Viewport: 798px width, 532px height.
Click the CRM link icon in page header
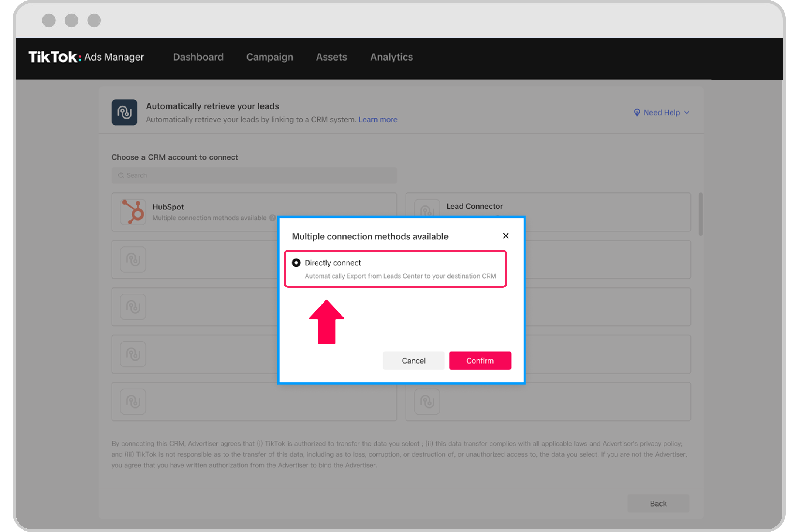click(x=125, y=112)
